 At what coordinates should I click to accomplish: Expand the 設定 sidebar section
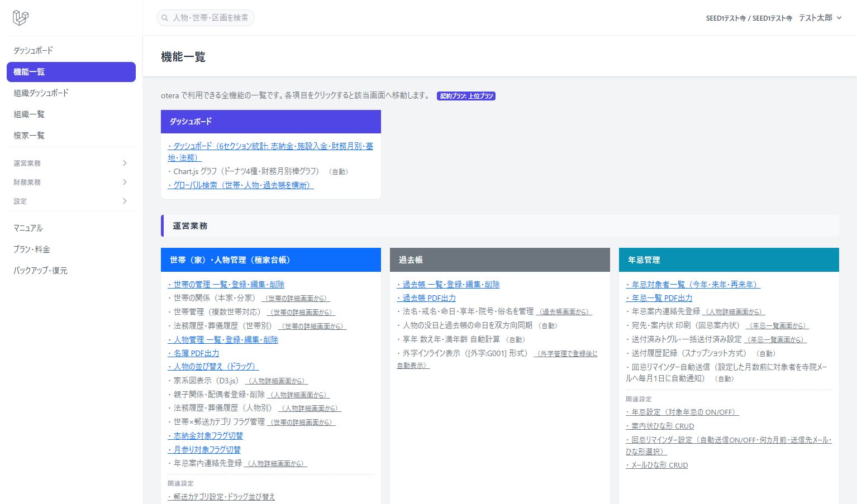tap(71, 201)
